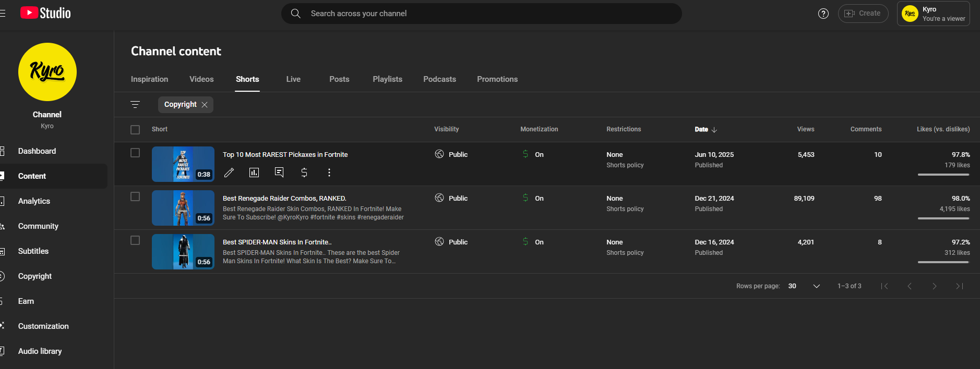
Task: Open the options menu for Pickaxes short
Action: tap(329, 173)
